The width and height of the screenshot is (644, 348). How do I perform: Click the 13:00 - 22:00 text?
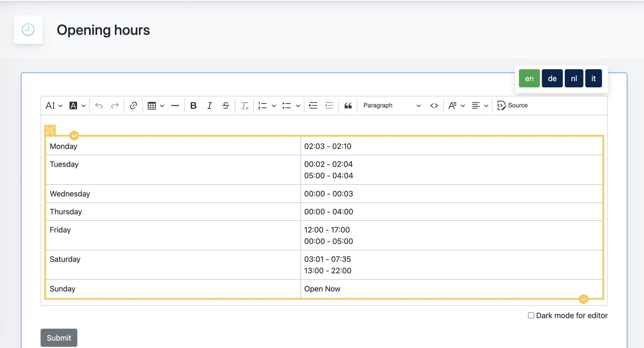pos(328,271)
